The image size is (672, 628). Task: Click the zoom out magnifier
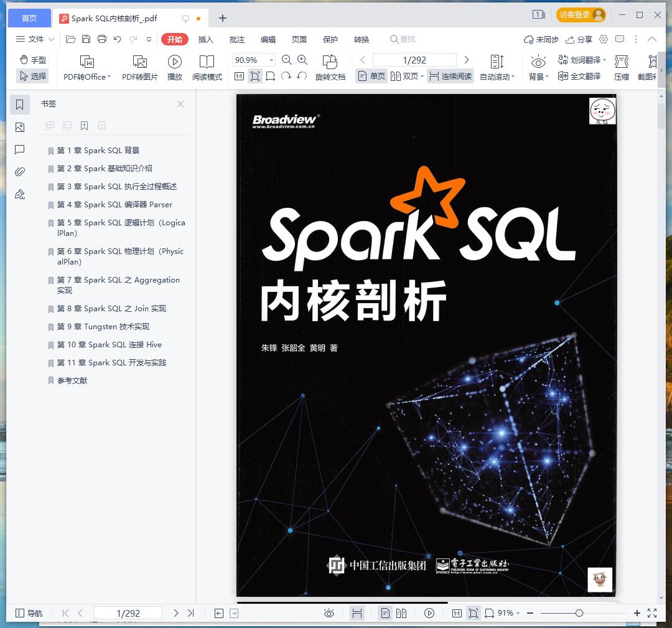(x=287, y=60)
